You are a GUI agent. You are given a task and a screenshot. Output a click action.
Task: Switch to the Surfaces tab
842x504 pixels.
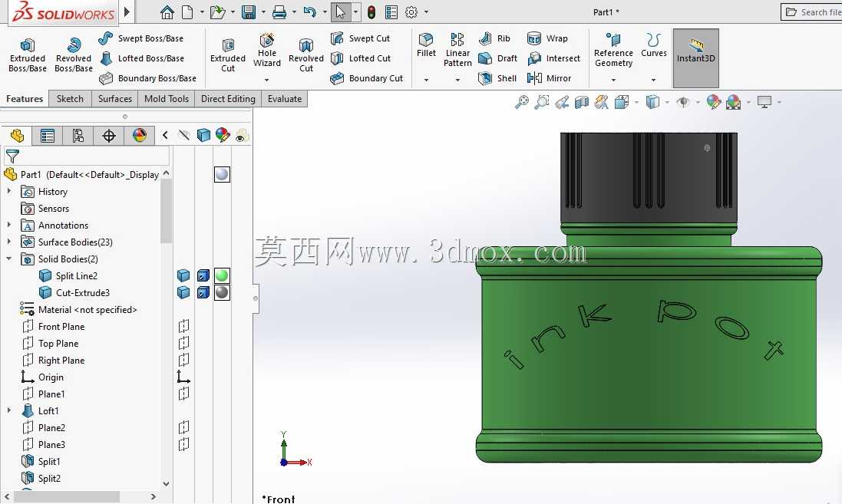click(x=115, y=99)
